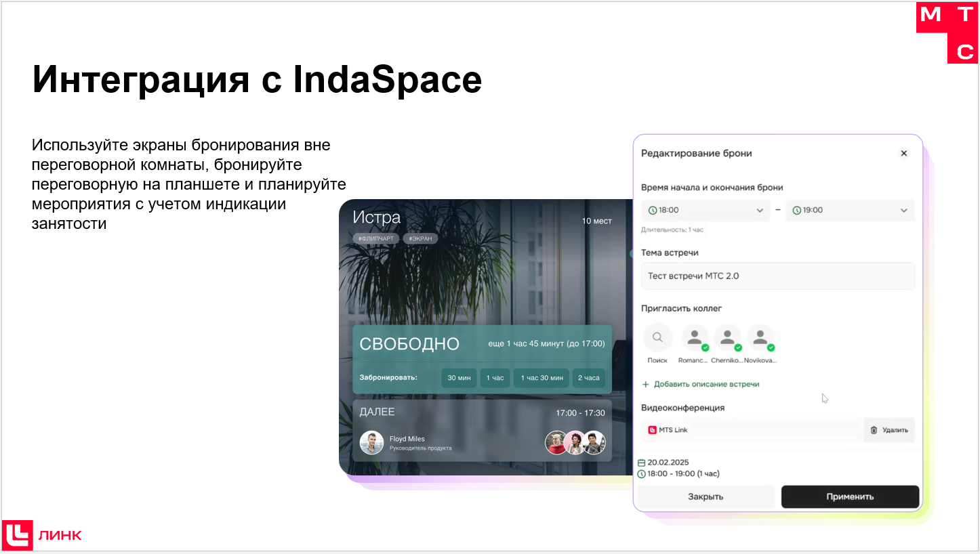Image resolution: width=980 pixels, height=554 pixels.
Task: Click the Интеграция с IndaSpace heading
Action: click(x=257, y=79)
